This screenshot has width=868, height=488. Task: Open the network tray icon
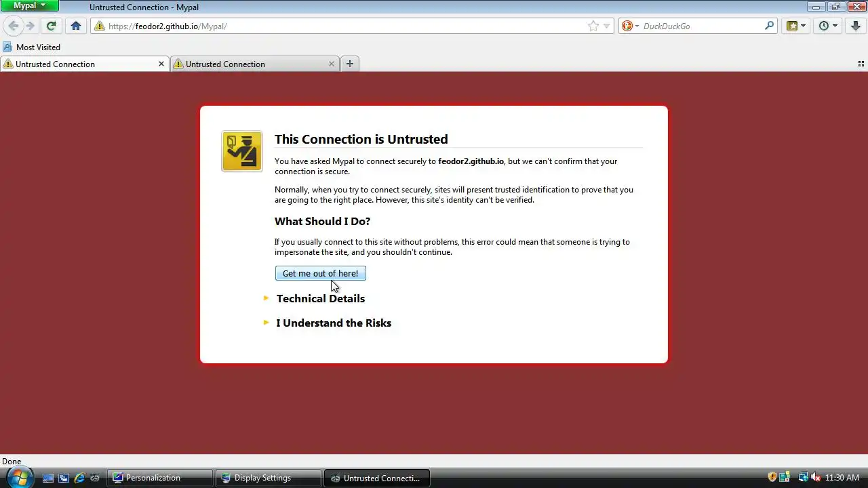[803, 478]
